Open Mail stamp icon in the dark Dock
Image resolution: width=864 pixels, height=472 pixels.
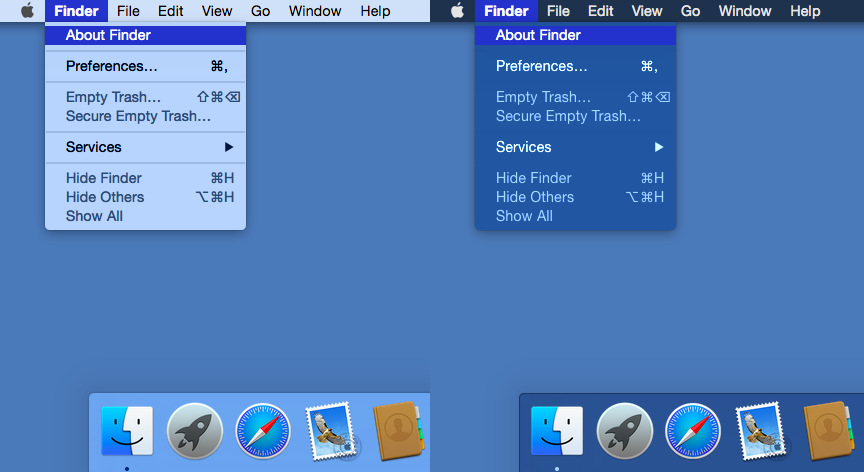762,431
